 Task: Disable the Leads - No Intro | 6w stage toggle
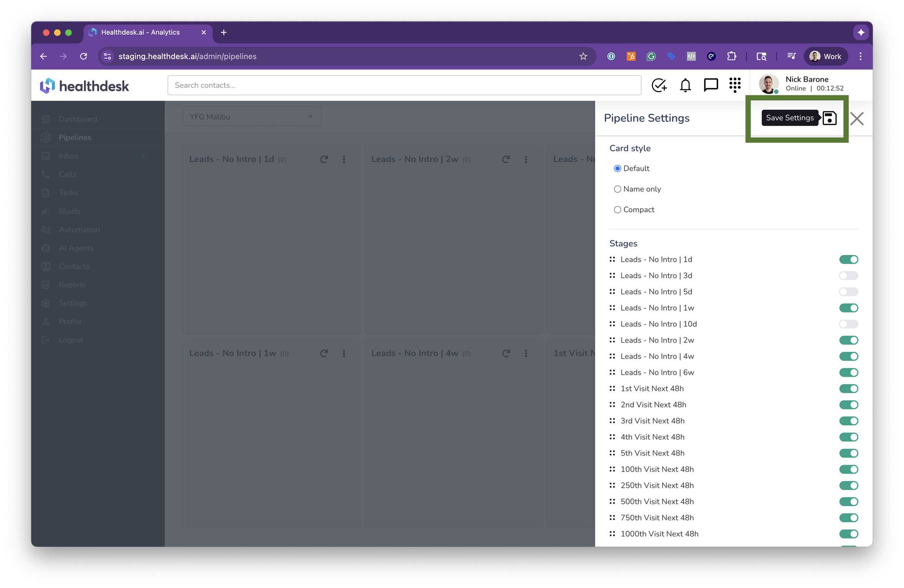coord(848,372)
